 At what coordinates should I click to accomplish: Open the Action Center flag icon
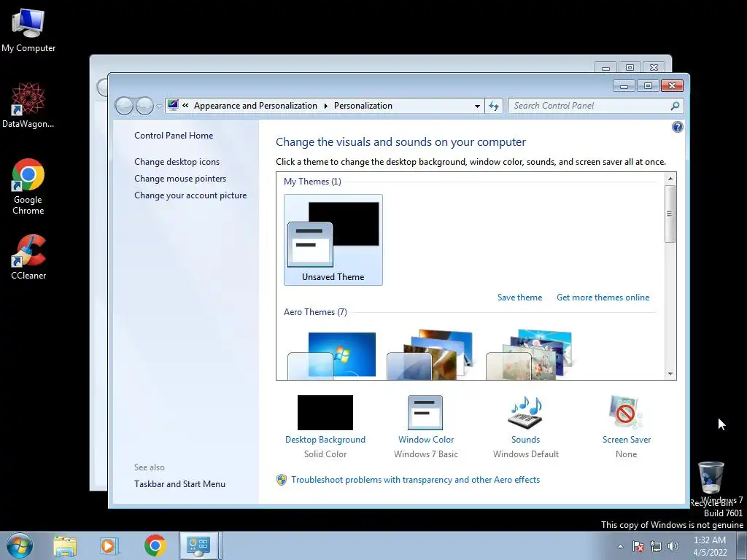[x=638, y=547]
